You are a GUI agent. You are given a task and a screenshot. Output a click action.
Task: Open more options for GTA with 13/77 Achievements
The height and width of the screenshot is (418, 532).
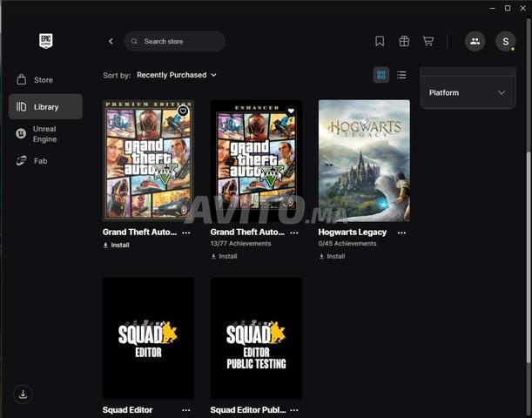294,233
